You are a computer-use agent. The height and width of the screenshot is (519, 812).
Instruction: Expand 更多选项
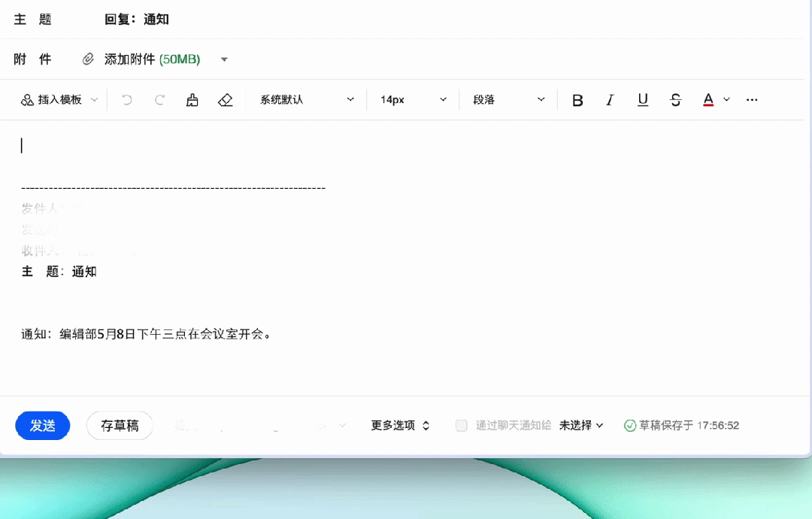(400, 425)
